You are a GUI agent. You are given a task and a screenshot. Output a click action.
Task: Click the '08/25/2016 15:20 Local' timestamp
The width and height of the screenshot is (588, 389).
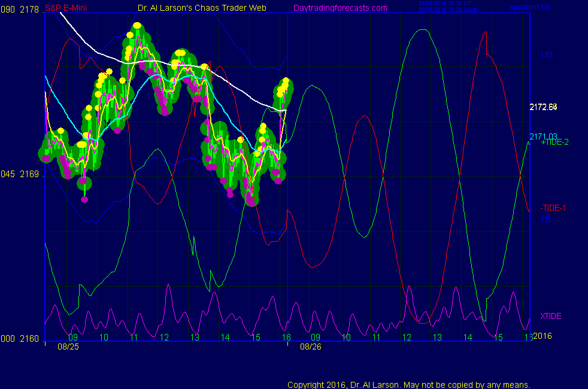point(448,10)
